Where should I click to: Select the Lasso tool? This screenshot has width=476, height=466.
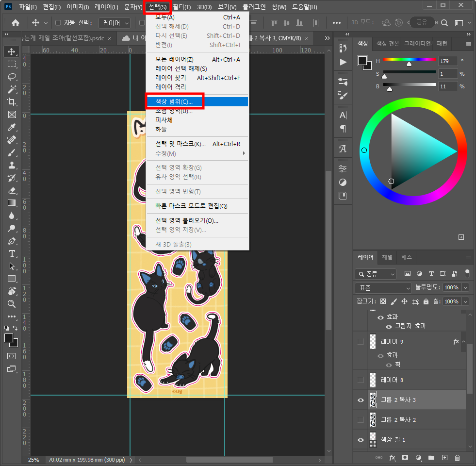coord(12,77)
